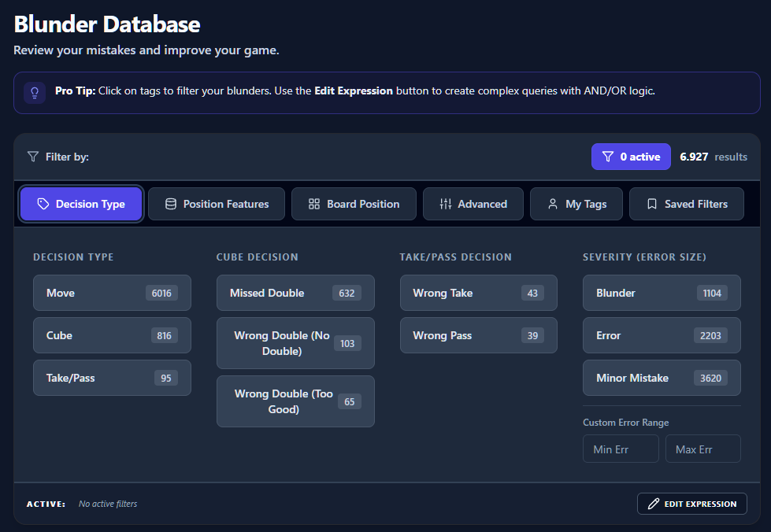The height and width of the screenshot is (532, 771).
Task: Click the Cube Decision column heading
Action: point(258,257)
